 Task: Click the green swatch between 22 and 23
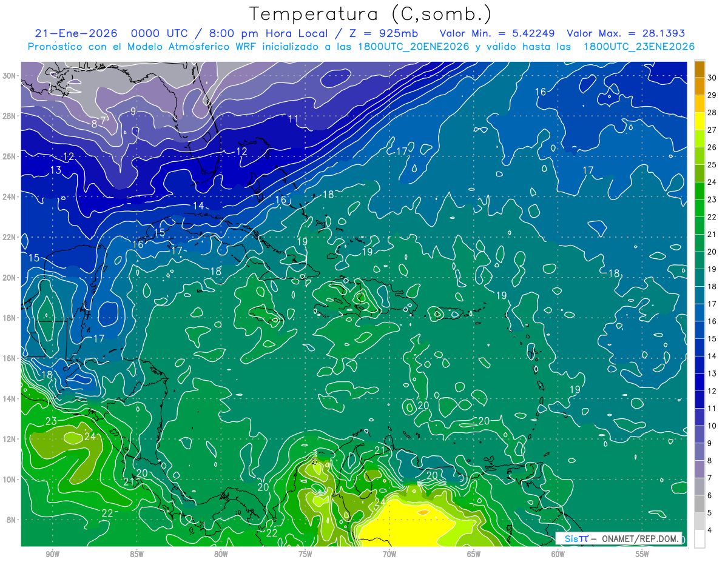(x=699, y=208)
